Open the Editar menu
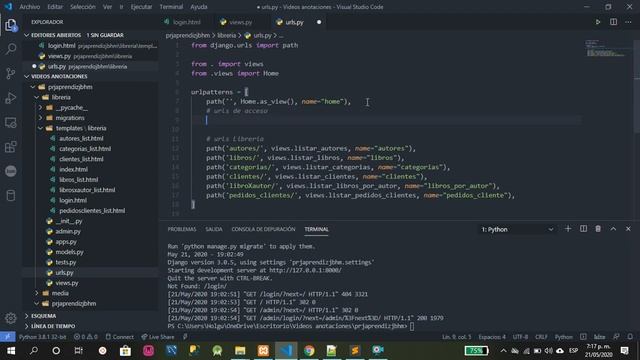The image size is (640, 360). click(55, 7)
